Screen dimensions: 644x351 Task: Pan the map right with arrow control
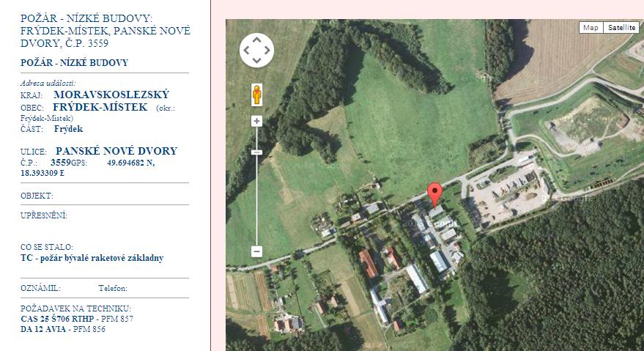coord(267,50)
